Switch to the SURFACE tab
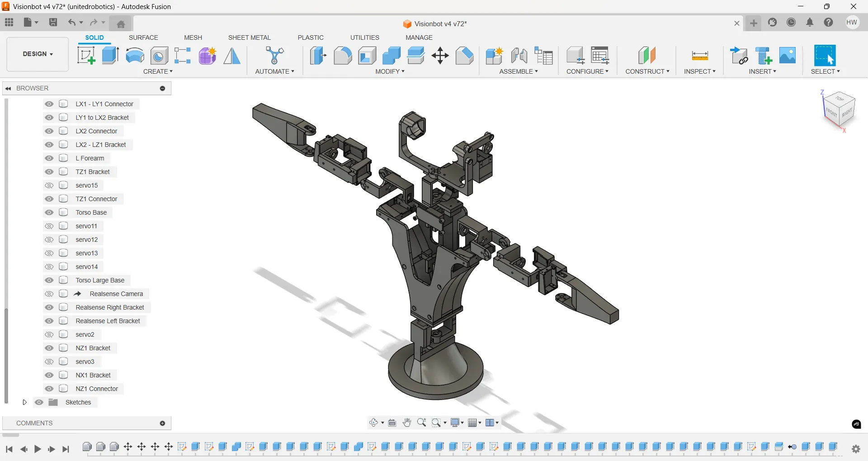The height and width of the screenshot is (461, 868). pyautogui.click(x=143, y=38)
